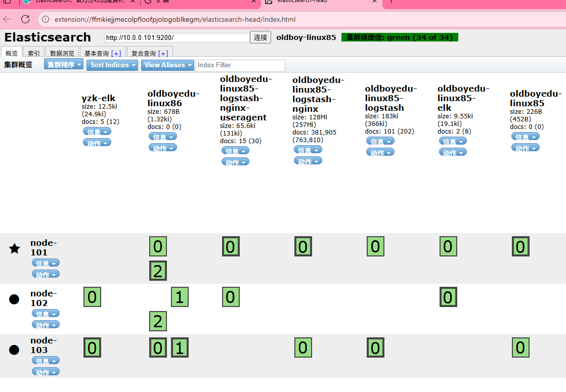This screenshot has height=392, width=566.
Task: Add a new 基本查询 tab with [+]
Action: [116, 54]
